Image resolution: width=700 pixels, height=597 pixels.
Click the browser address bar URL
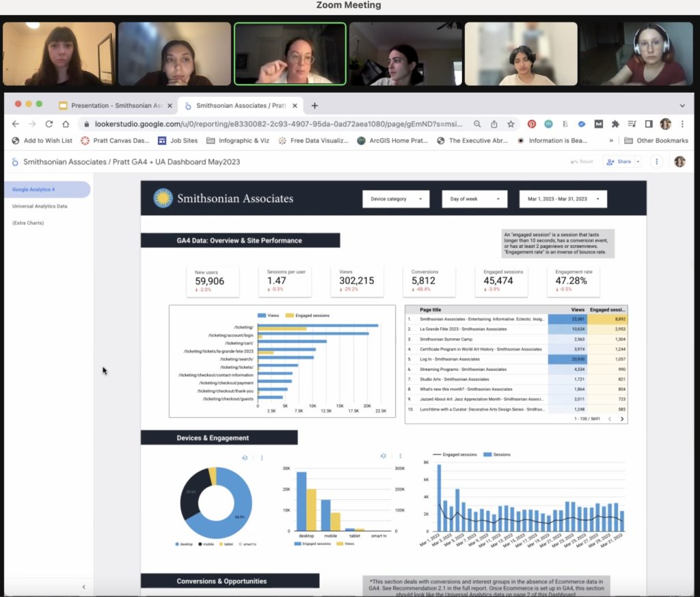[279, 124]
